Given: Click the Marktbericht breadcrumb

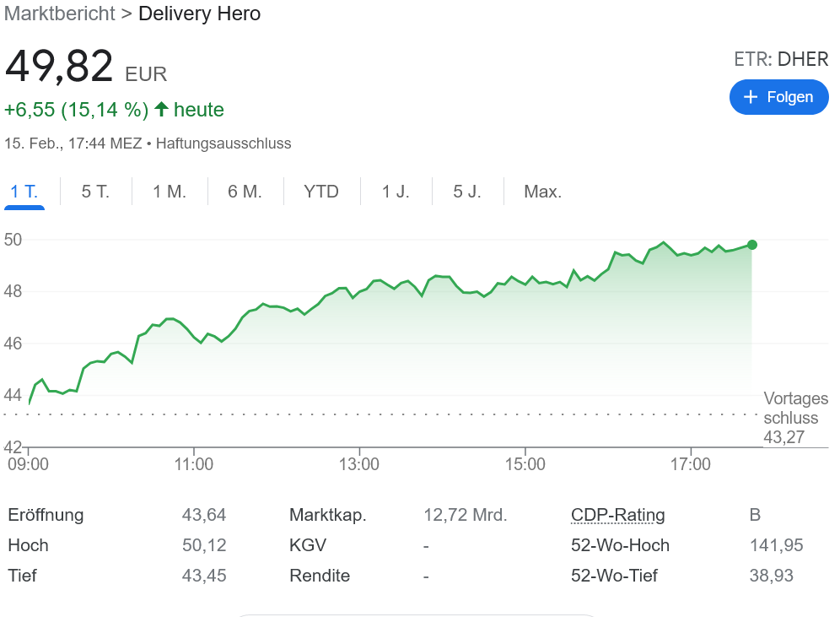Looking at the screenshot, I should tap(59, 14).
